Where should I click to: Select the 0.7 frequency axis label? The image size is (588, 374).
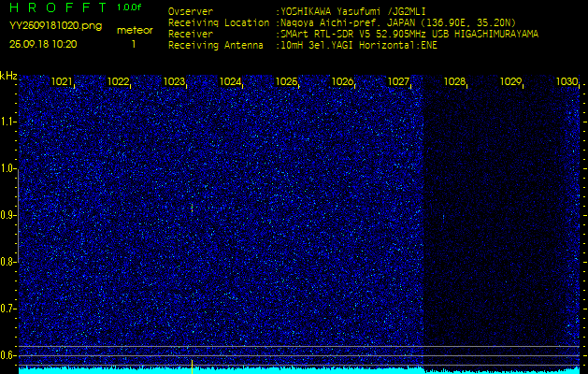coord(8,309)
